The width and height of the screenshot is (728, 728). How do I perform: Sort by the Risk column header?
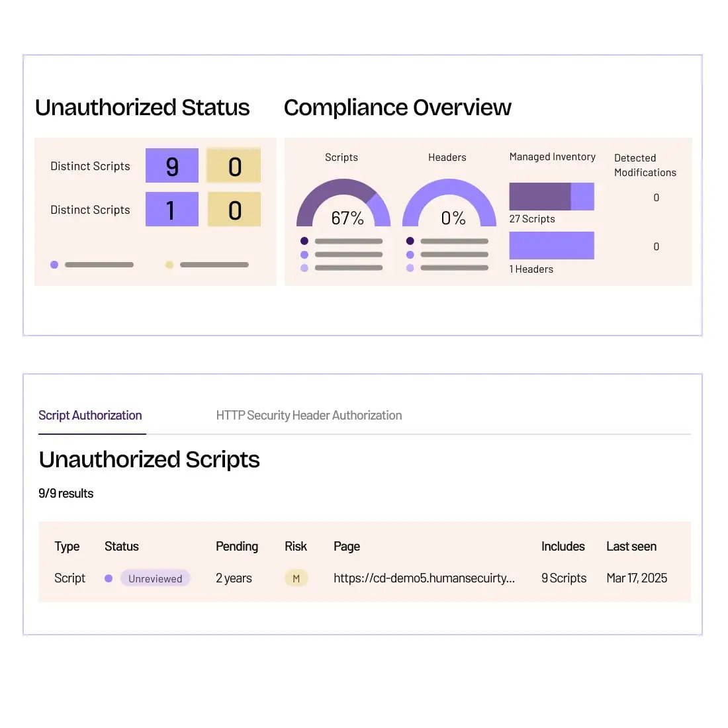296,547
